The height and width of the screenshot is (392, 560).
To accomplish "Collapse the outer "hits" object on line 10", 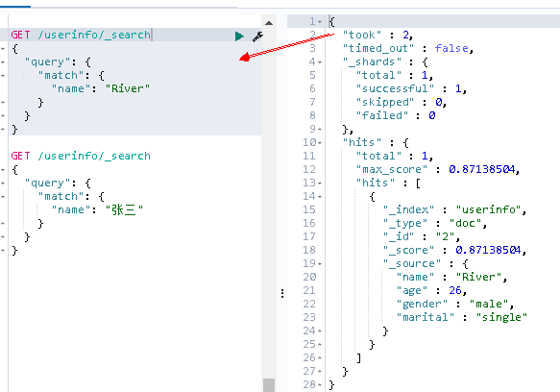I will [x=320, y=143].
